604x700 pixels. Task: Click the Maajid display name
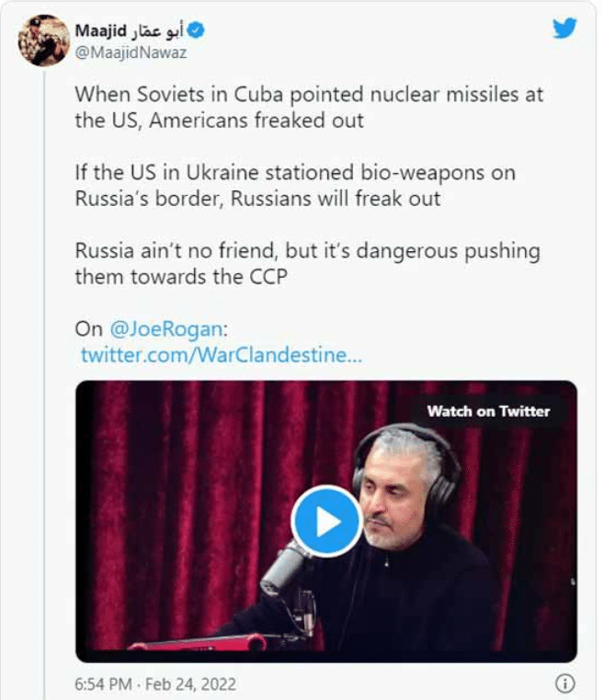coord(100,32)
